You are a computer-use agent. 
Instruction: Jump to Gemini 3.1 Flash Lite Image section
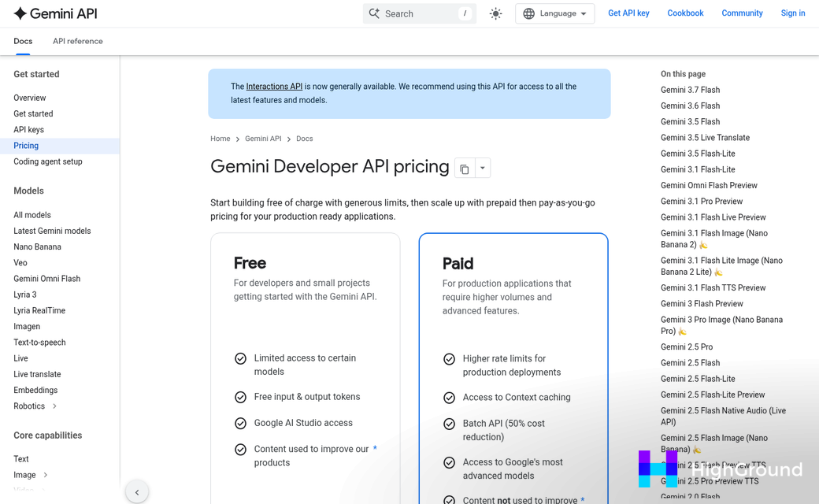click(x=721, y=266)
